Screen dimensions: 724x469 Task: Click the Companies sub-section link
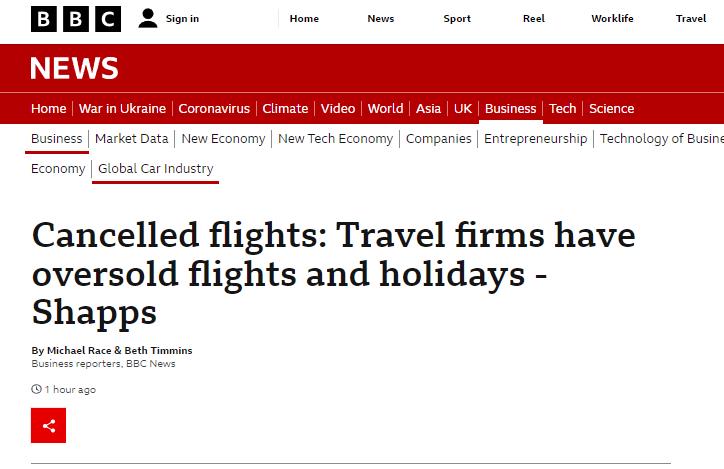438,139
